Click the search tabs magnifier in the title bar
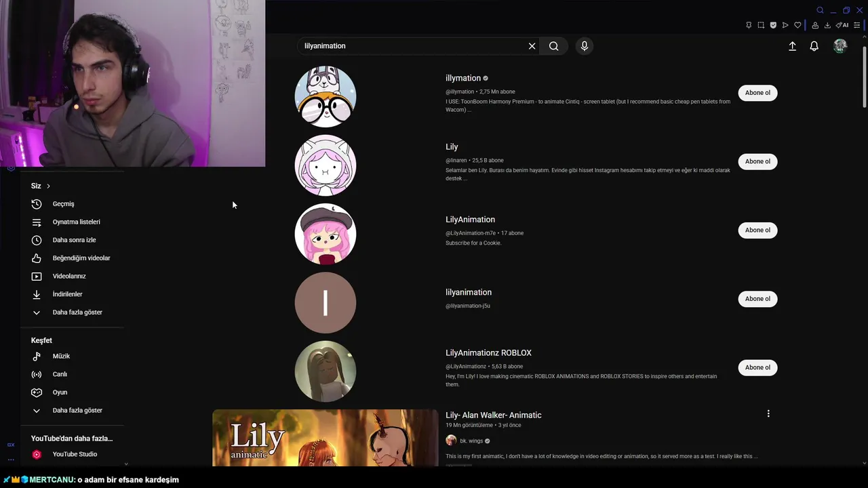 coord(820,10)
